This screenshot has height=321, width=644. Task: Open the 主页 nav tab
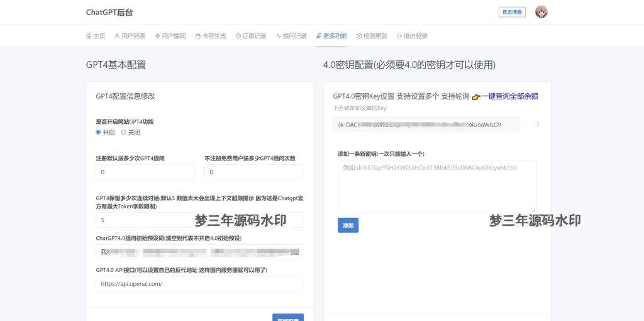pos(96,36)
